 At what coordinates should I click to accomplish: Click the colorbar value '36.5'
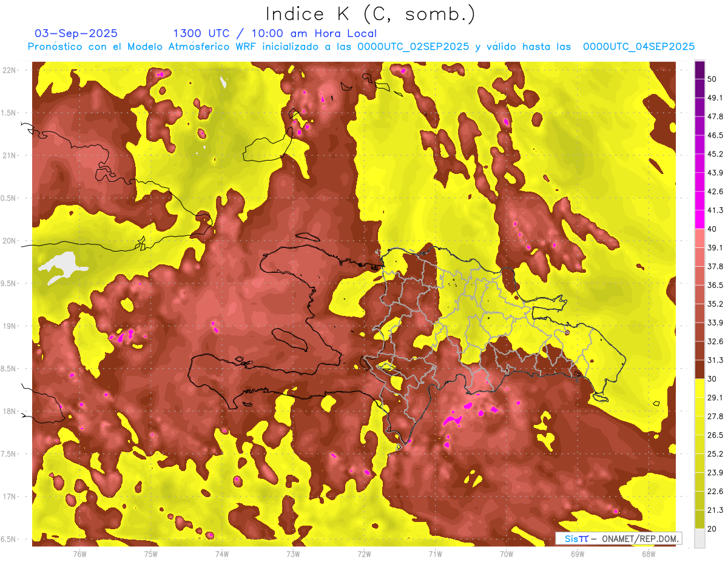click(715, 285)
